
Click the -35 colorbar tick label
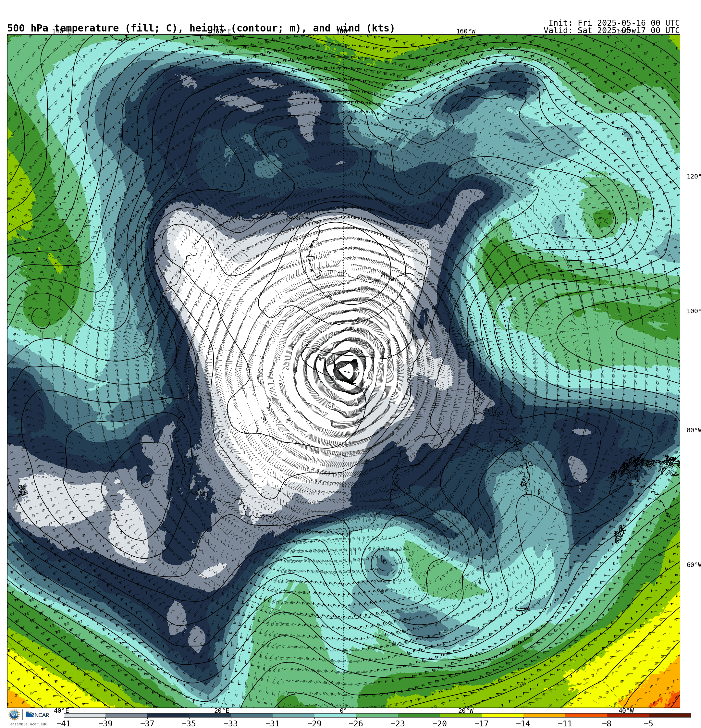point(189,723)
